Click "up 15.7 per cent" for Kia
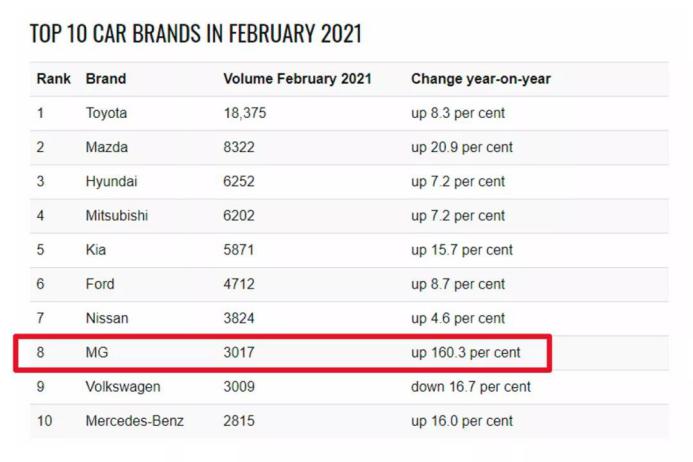This screenshot has height=462, width=693. click(x=461, y=250)
